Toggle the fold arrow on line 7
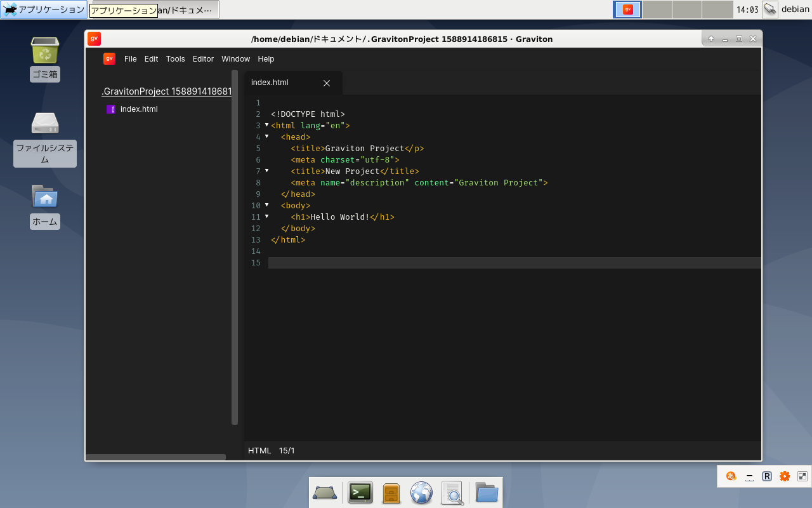The height and width of the screenshot is (508, 812). coord(266,171)
